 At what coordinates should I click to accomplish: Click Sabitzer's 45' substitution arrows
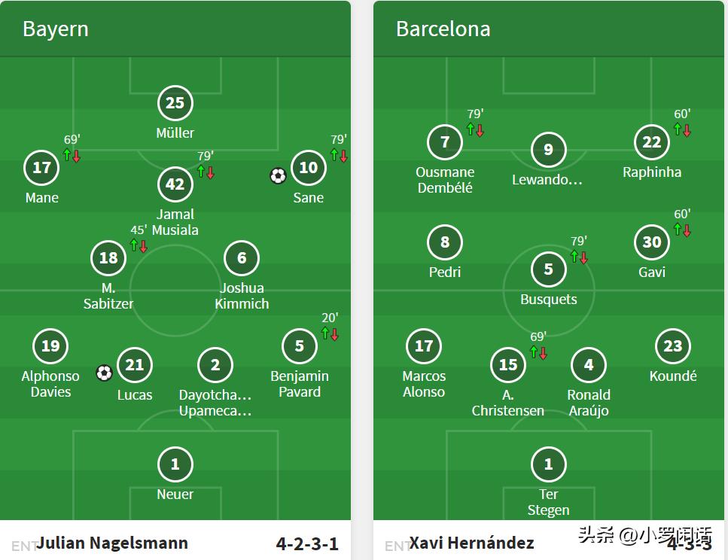[138, 245]
